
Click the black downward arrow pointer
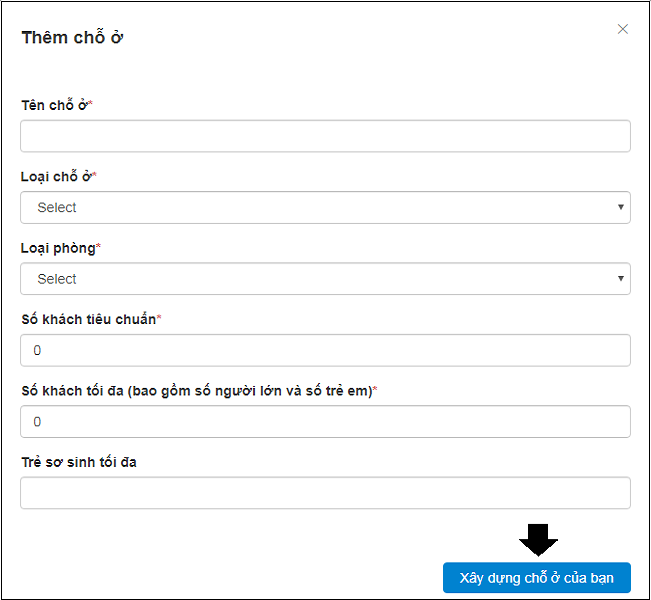point(539,540)
